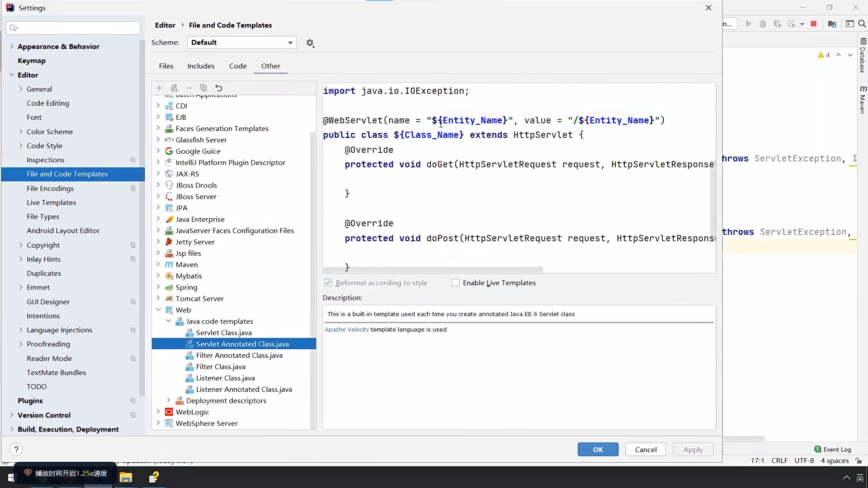Switch to the Includes tab

click(201, 66)
